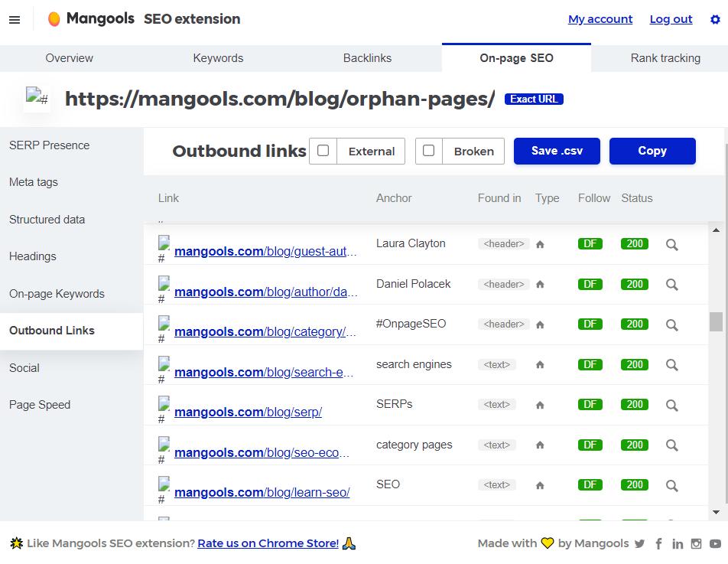The height and width of the screenshot is (564, 728).
Task: Switch to the Backlinks tab
Action: [x=367, y=58]
